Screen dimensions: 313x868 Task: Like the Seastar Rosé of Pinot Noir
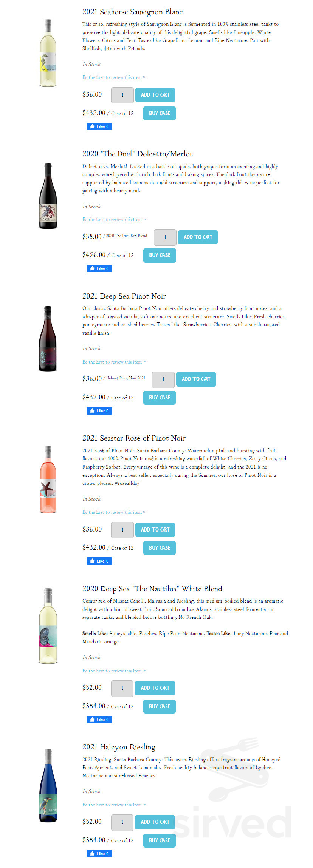(99, 561)
